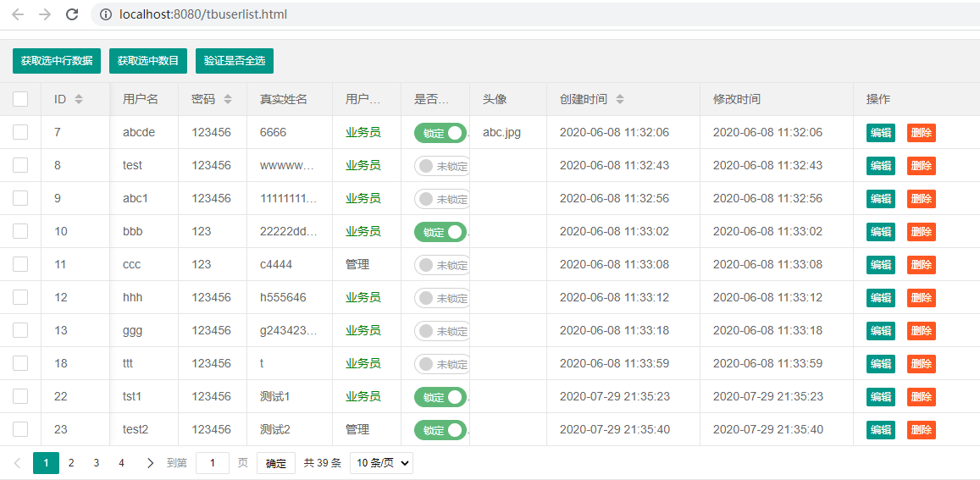Open the 10 条/页 page size dropdown
This screenshot has width=980, height=480.
(381, 463)
